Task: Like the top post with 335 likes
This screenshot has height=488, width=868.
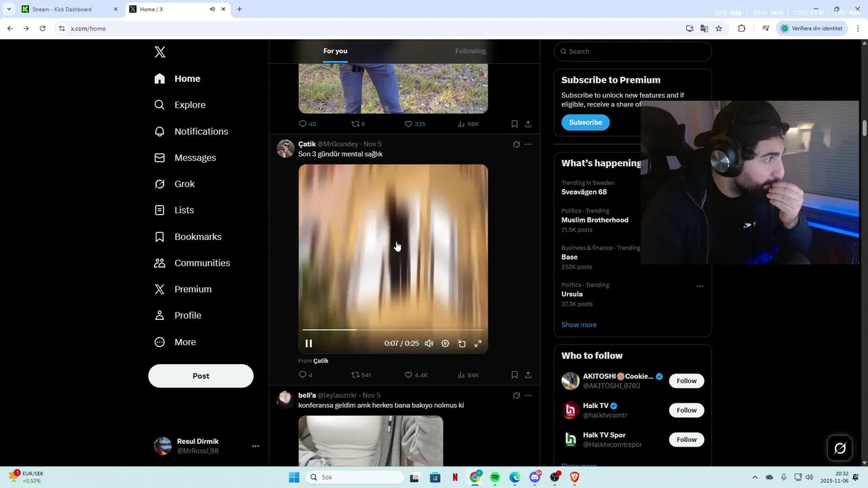Action: (x=408, y=124)
